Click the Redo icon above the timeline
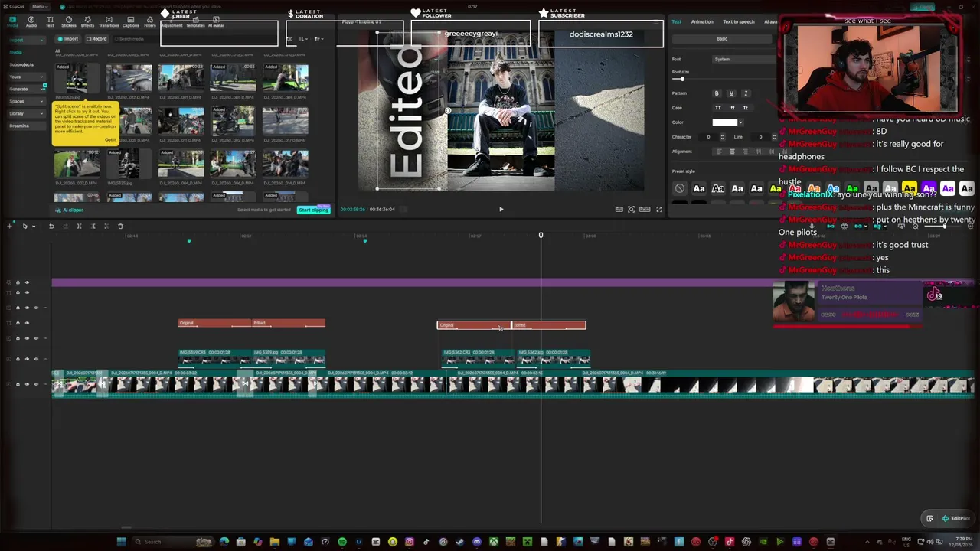 65,226
